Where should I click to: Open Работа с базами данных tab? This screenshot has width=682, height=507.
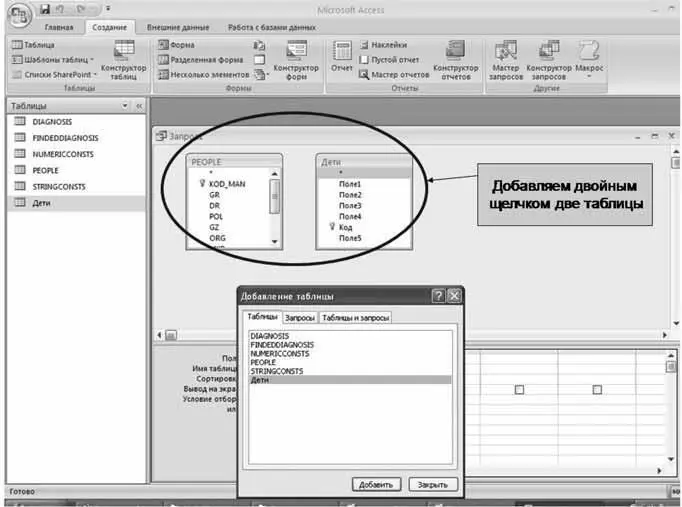pyautogui.click(x=272, y=27)
